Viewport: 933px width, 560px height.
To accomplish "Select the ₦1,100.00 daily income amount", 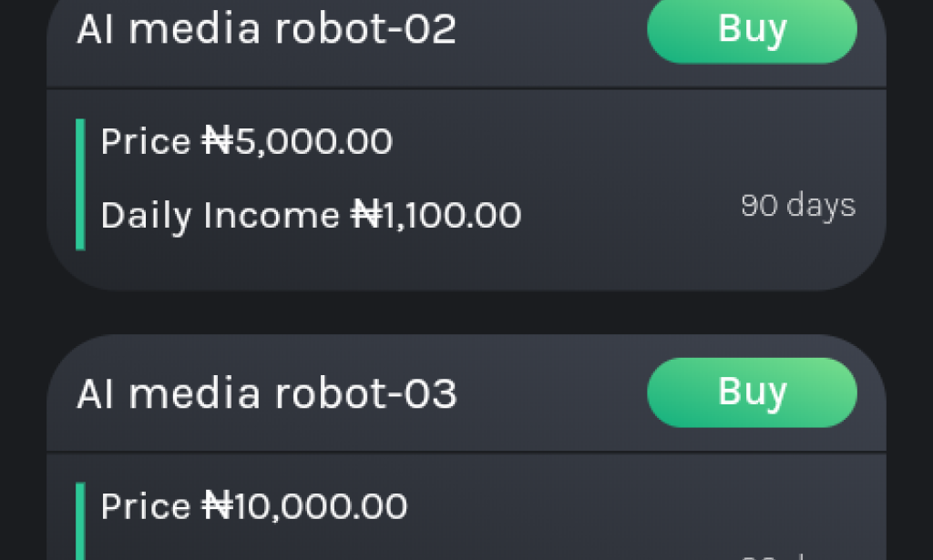I will (x=436, y=216).
